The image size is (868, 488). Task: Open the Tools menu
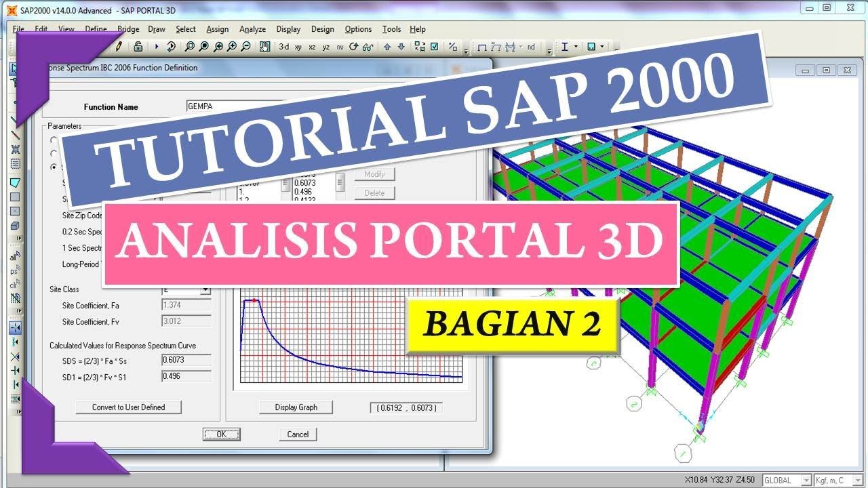391,29
